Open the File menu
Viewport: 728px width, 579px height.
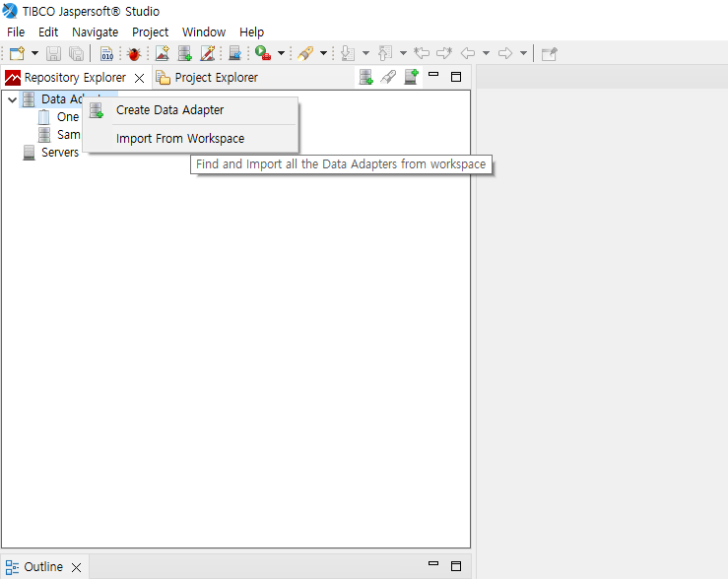(16, 32)
